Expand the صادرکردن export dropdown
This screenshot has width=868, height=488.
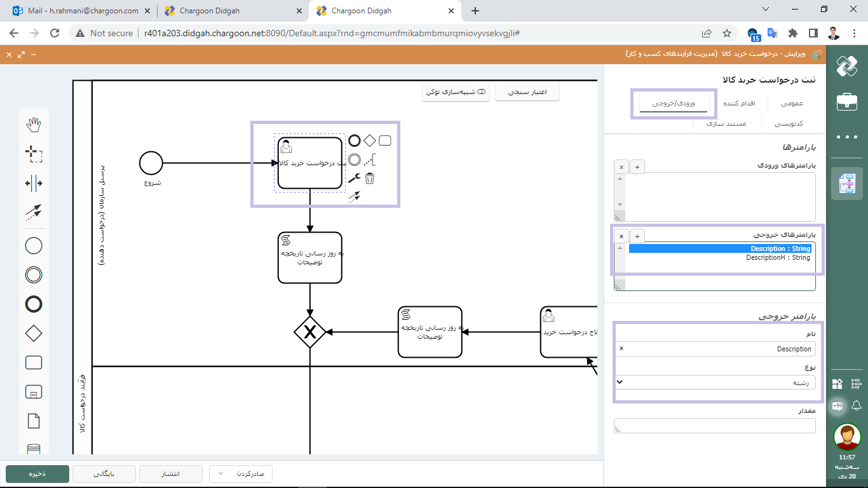(241, 474)
